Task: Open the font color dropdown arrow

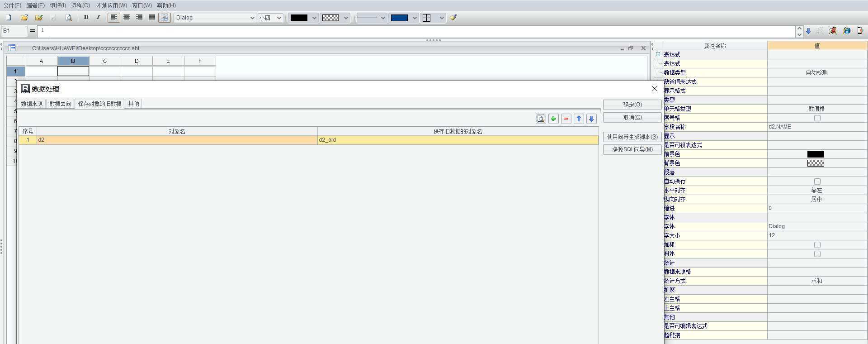Action: tap(314, 18)
